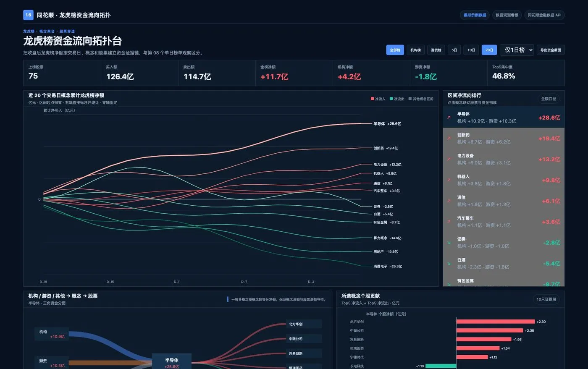The image size is (588, 369).
Task: Click the down-arrow icon beside 证券
Action: point(449,243)
